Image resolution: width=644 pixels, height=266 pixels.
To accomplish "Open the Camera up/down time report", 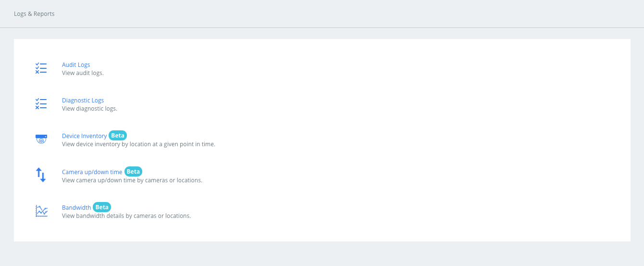I will 92,172.
